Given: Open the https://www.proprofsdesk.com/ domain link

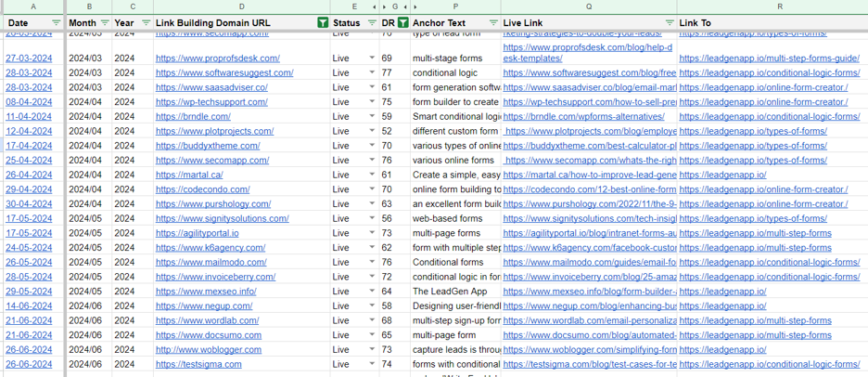Looking at the screenshot, I should tap(218, 58).
